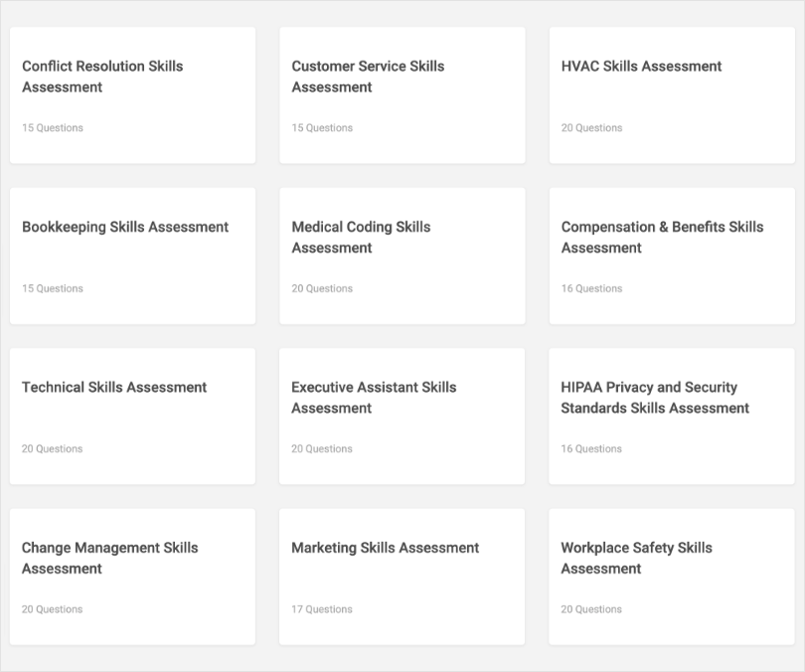Click the Bookkeeping Skills Assessment title

(125, 227)
